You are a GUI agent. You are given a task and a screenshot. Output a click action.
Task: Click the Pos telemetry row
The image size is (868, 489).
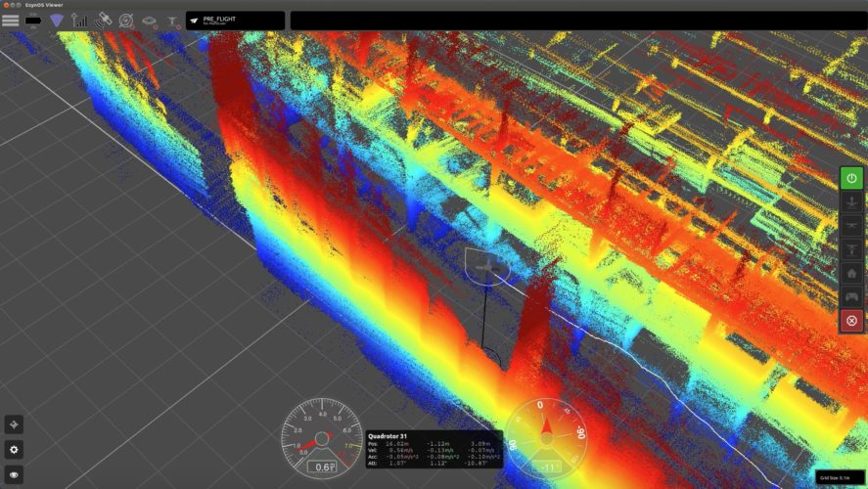tap(431, 444)
